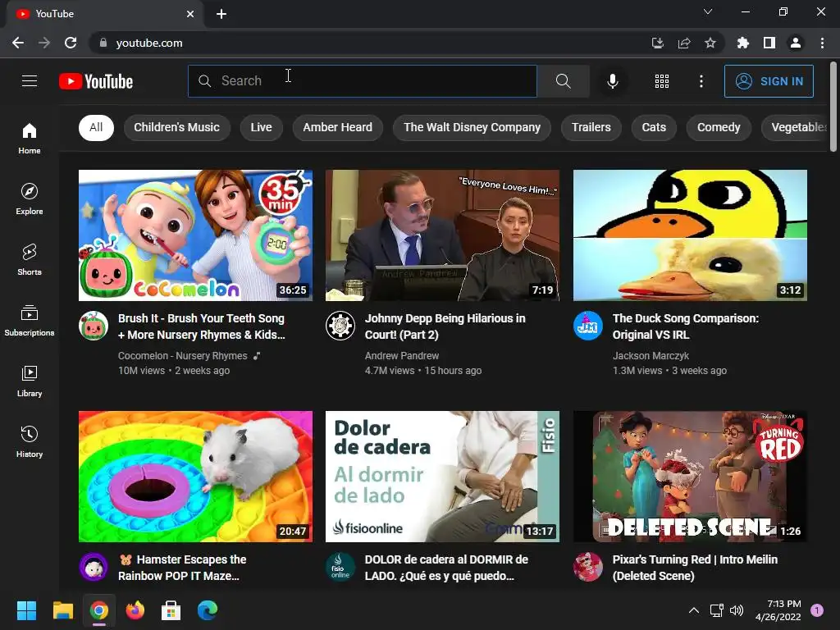Viewport: 840px width, 630px height.
Task: Open File Explorer from the taskbar
Action: [62, 610]
